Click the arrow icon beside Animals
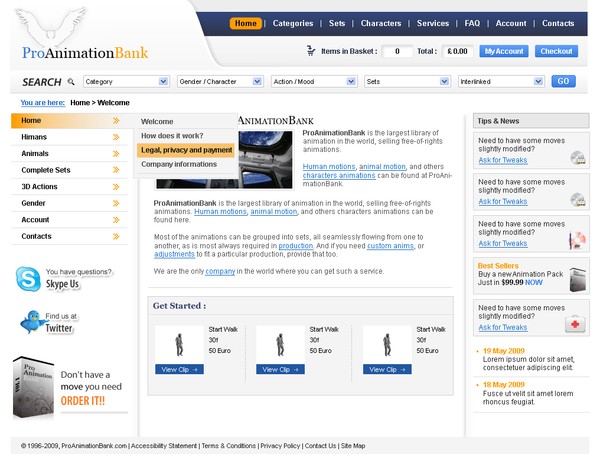600x454 pixels. tap(116, 154)
